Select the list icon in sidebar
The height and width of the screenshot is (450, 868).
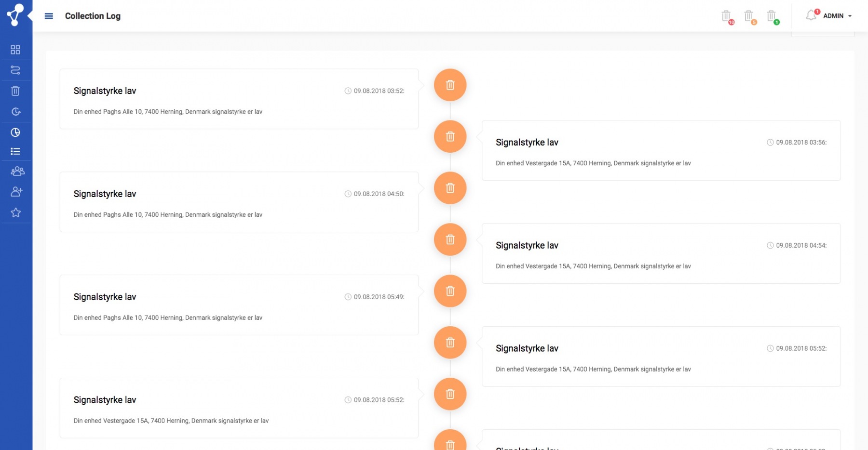[x=15, y=151]
